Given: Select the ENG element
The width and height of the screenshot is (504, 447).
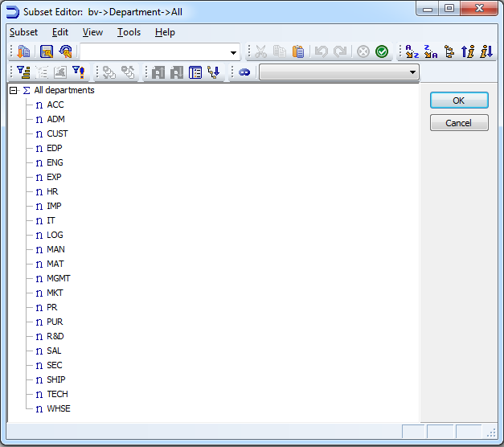Looking at the screenshot, I should (x=55, y=162).
